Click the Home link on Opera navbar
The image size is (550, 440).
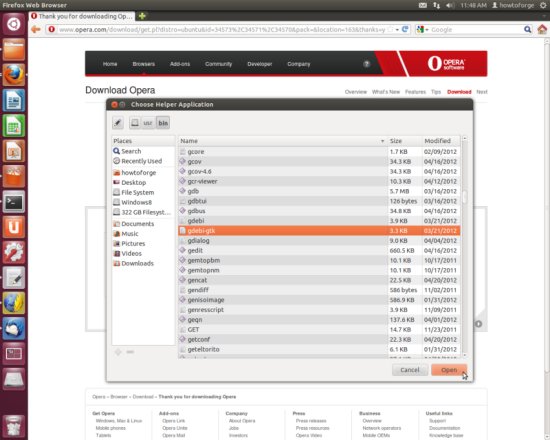[x=110, y=64]
